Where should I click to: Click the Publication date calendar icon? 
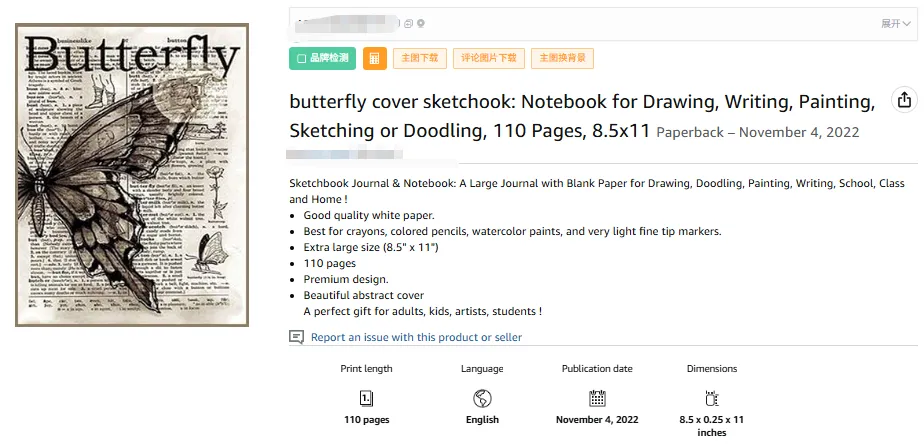pyautogui.click(x=597, y=398)
